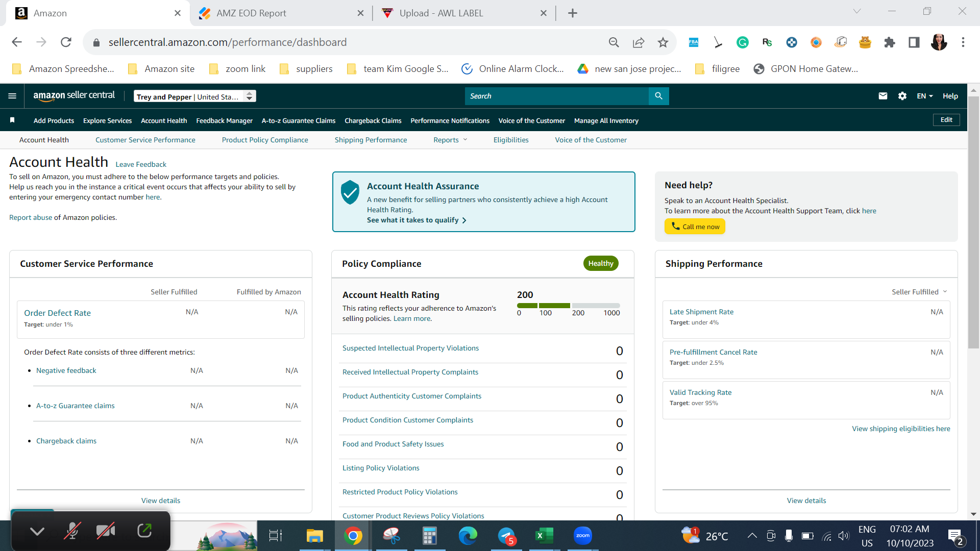Click the Call me now button
This screenshot has width=980, height=551.
695,227
